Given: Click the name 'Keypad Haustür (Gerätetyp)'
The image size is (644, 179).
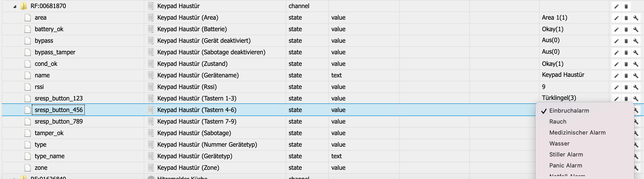Looking at the screenshot, I should click(195, 156).
